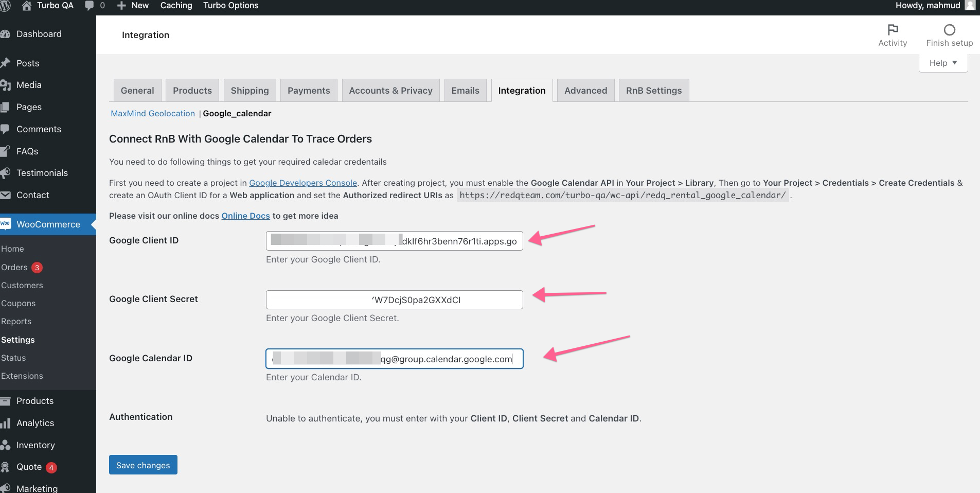Click the user avatar next to Howdy, mahmud
The image size is (980, 493).
click(970, 6)
